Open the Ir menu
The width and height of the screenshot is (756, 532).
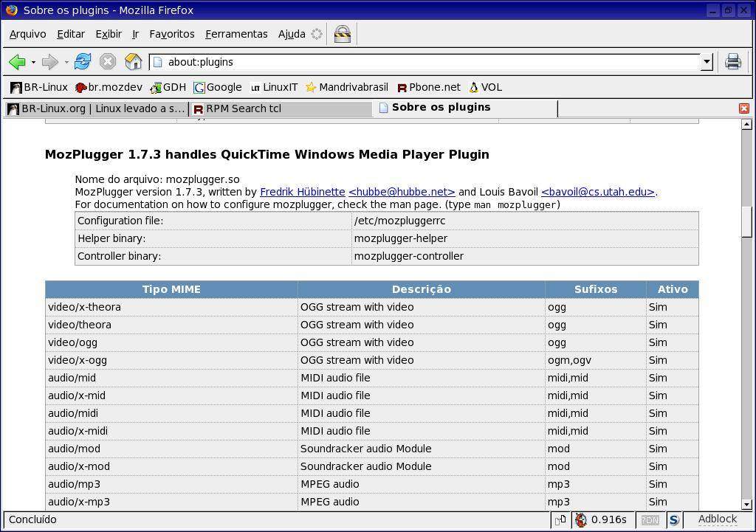point(136,34)
